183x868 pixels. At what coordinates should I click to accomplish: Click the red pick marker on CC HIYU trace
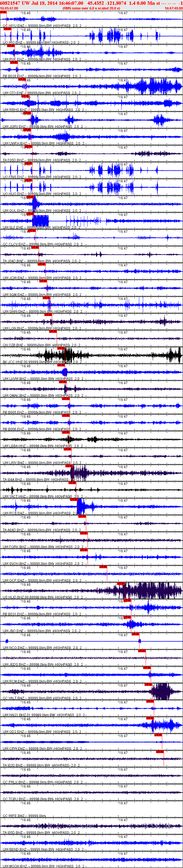[3, 12]
